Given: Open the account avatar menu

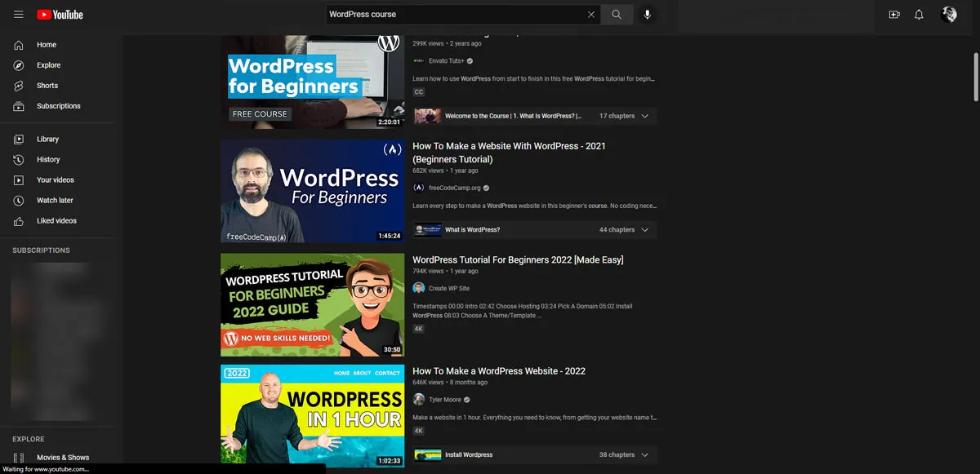Looking at the screenshot, I should click(x=949, y=15).
